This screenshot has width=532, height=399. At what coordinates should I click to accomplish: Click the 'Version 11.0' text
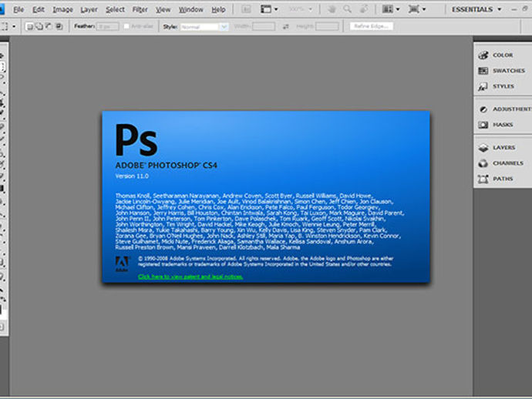point(132,176)
